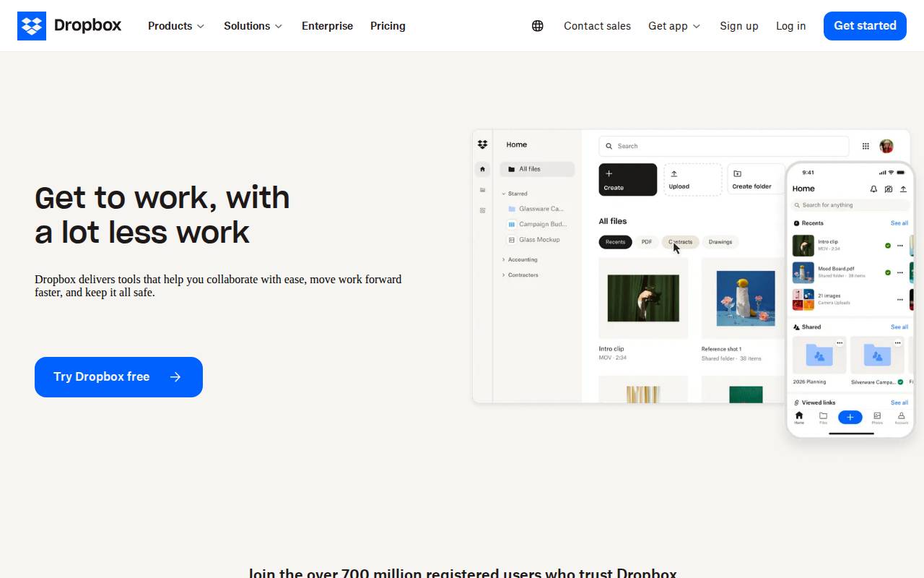Click the Create folder button
The height and width of the screenshot is (578, 924).
click(x=756, y=179)
